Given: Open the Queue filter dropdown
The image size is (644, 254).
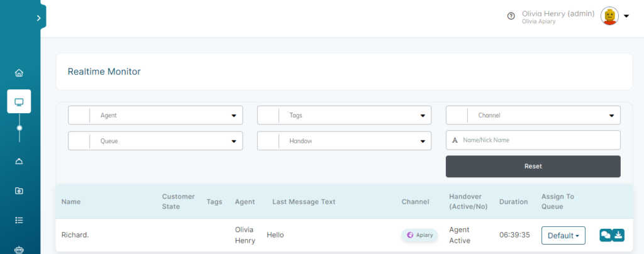Looking at the screenshot, I should 155,141.
